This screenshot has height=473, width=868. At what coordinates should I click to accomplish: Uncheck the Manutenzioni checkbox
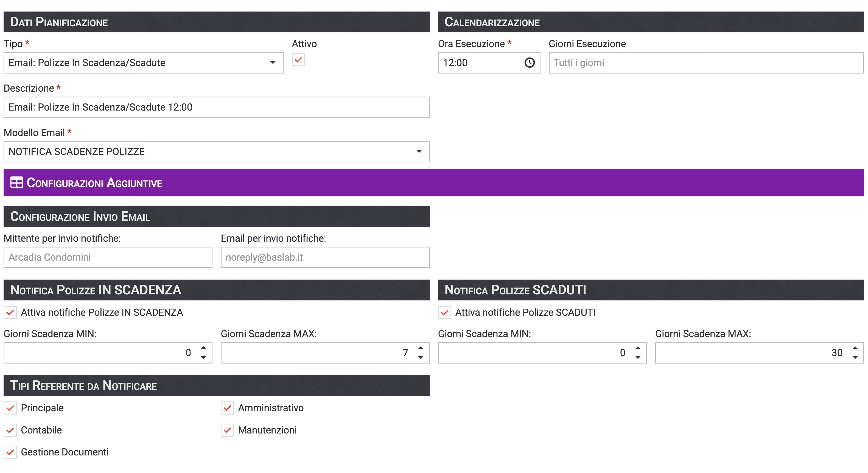pyautogui.click(x=227, y=430)
